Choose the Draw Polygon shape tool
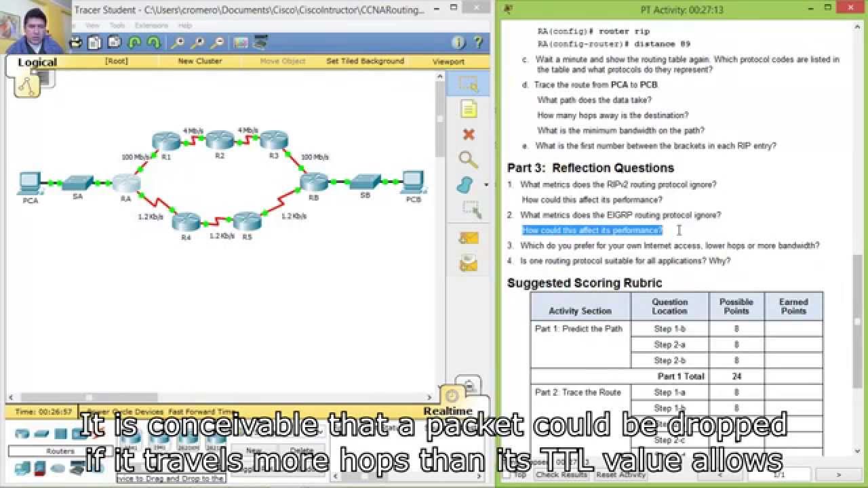This screenshot has height=488, width=868. pos(465,184)
